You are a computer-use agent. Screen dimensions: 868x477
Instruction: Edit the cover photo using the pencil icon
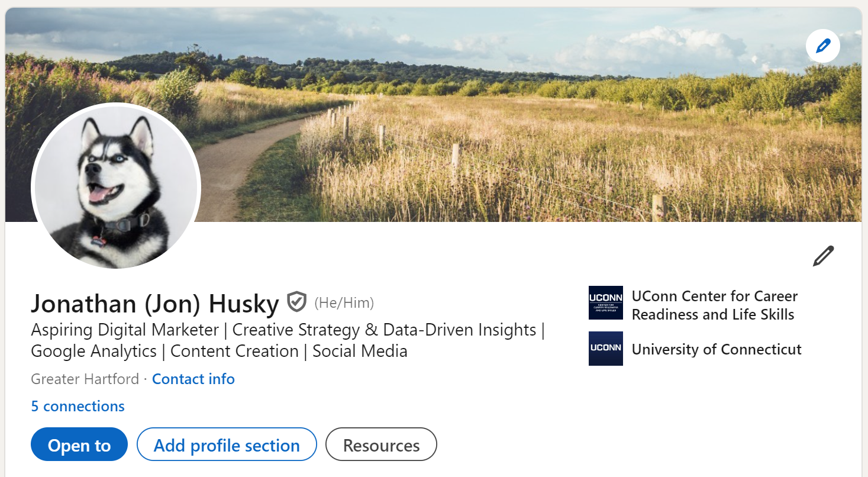click(822, 46)
